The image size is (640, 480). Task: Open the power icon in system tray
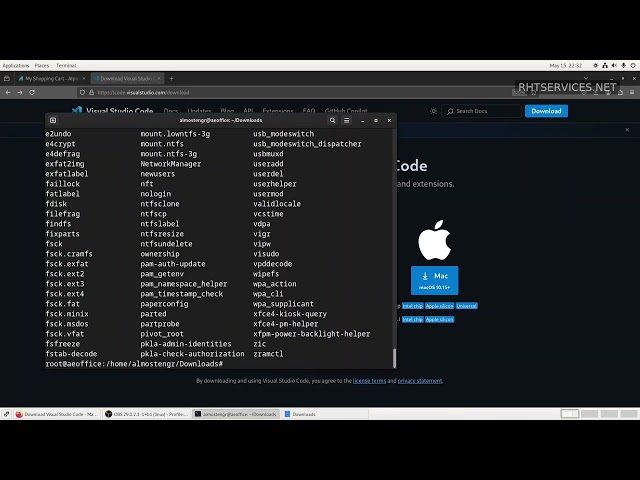pyautogui.click(x=633, y=65)
